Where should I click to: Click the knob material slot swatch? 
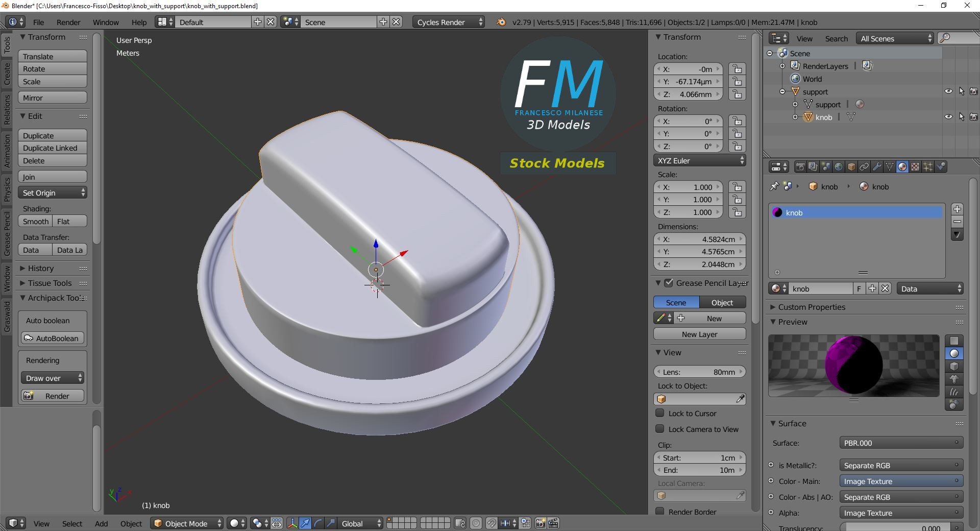[x=777, y=212]
